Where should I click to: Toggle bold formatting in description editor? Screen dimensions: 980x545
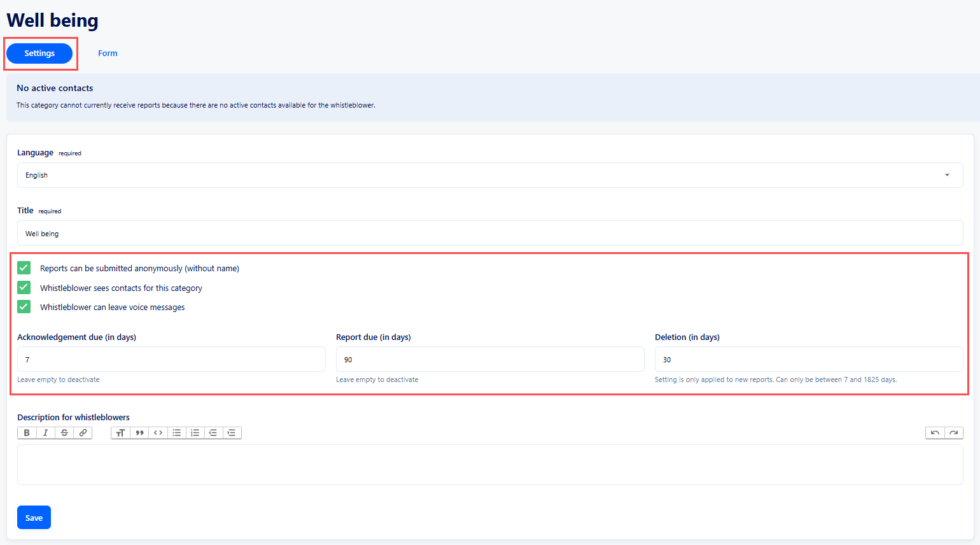click(27, 433)
